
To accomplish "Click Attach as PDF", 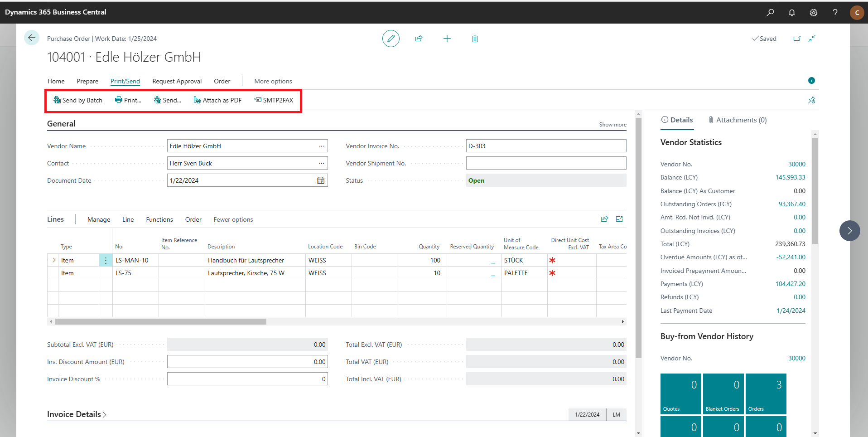I will pyautogui.click(x=217, y=100).
